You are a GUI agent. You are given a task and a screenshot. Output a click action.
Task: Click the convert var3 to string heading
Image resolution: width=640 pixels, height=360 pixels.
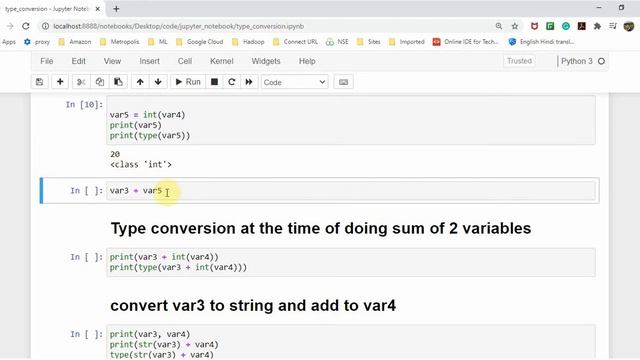click(253, 306)
